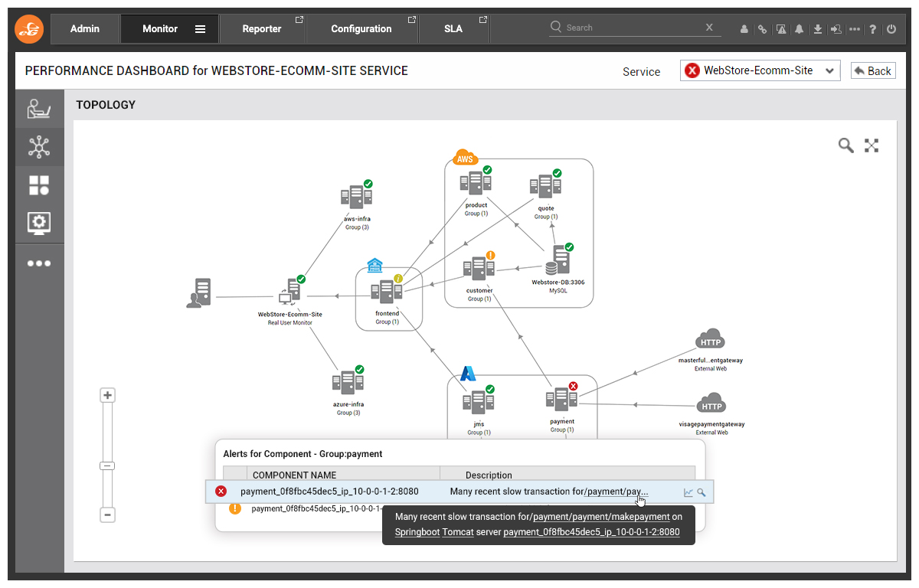
Task: Click the TOPOLOGY section heading
Action: 106,105
